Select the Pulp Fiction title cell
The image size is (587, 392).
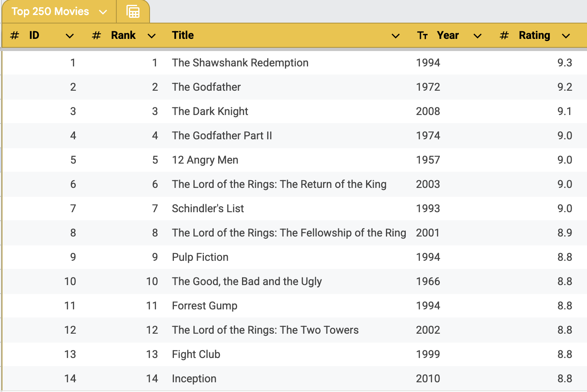(200, 257)
